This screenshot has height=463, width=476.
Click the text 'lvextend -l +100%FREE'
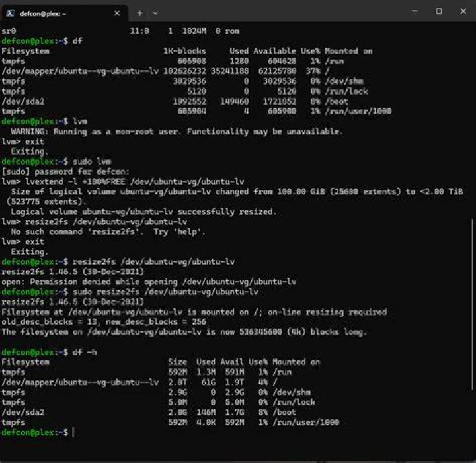[75, 182]
